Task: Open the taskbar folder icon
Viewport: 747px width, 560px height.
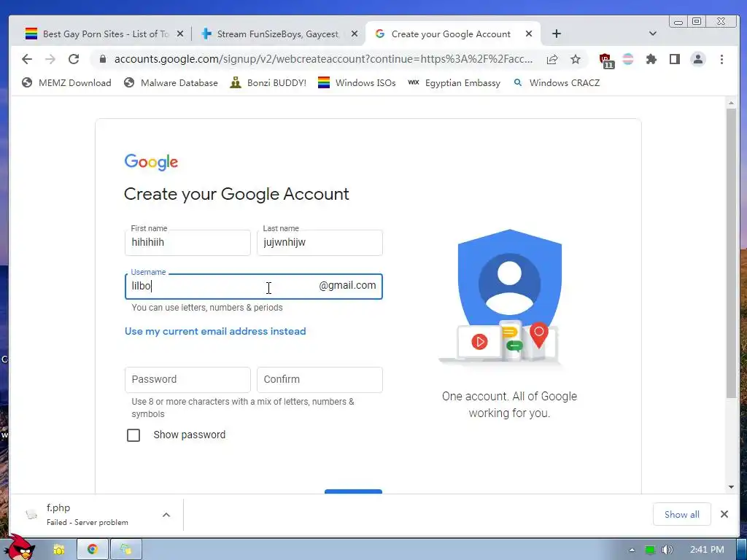Action: [58, 550]
